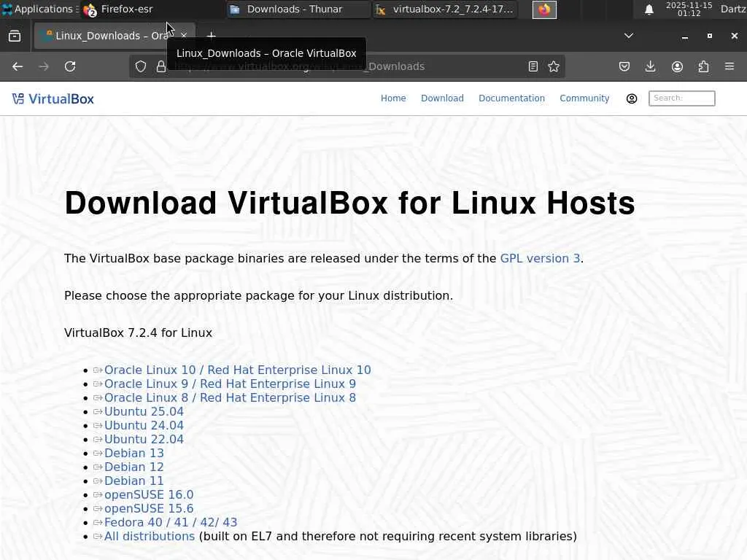Click the Firefox icon in system panel
The image size is (747, 560).
[544, 9]
